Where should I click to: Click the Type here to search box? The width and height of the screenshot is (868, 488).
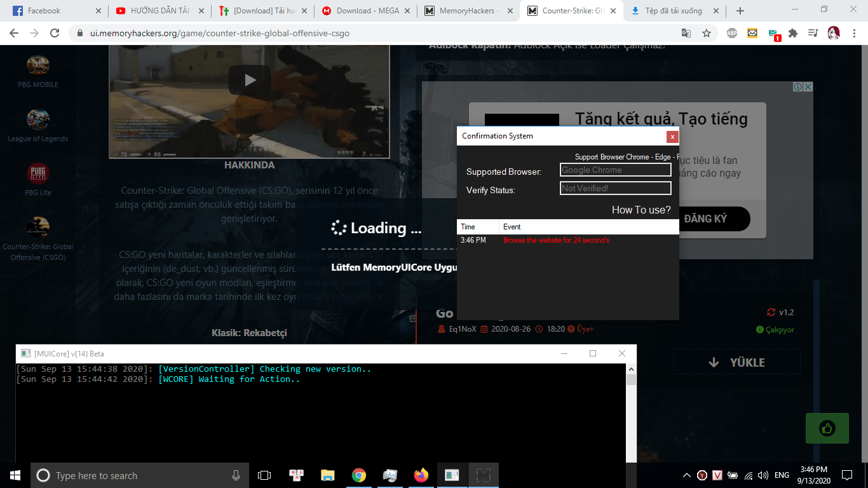tap(140, 475)
